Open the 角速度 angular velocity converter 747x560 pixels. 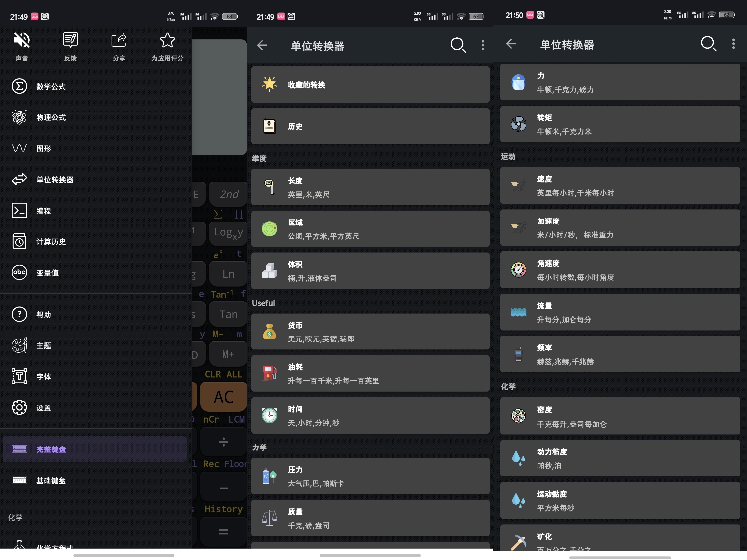[620, 270]
